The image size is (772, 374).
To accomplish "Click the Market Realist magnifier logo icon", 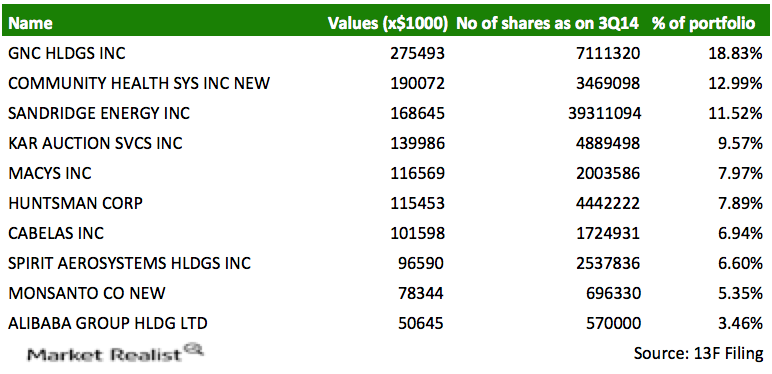I will coord(193,350).
